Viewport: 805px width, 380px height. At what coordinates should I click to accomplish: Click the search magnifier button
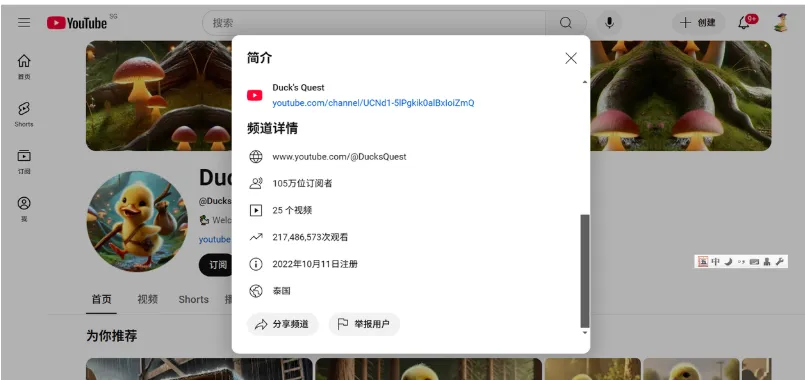tap(566, 23)
